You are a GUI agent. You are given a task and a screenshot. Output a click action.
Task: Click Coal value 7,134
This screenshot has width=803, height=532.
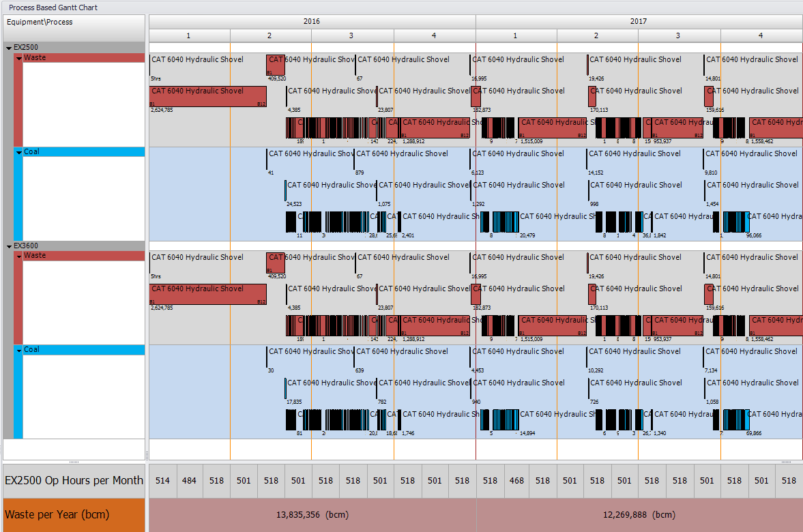(712, 371)
